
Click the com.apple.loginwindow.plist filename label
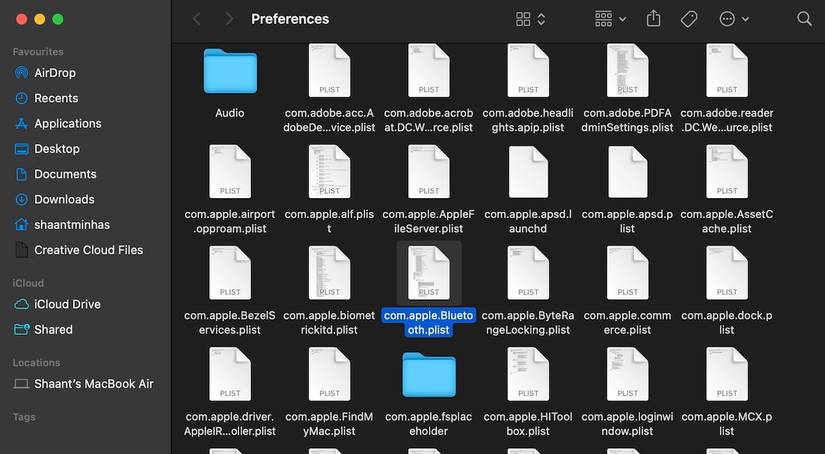click(x=627, y=423)
